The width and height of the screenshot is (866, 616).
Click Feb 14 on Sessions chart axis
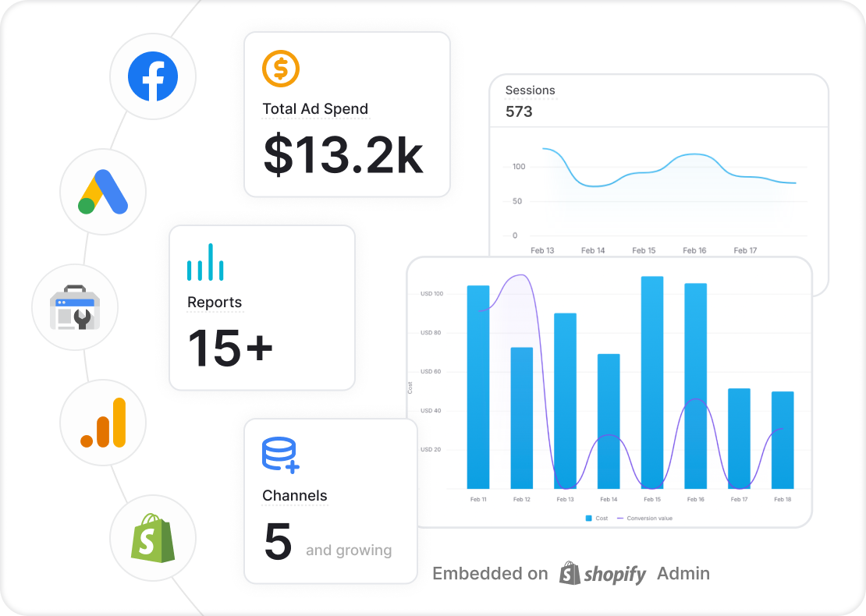593,250
